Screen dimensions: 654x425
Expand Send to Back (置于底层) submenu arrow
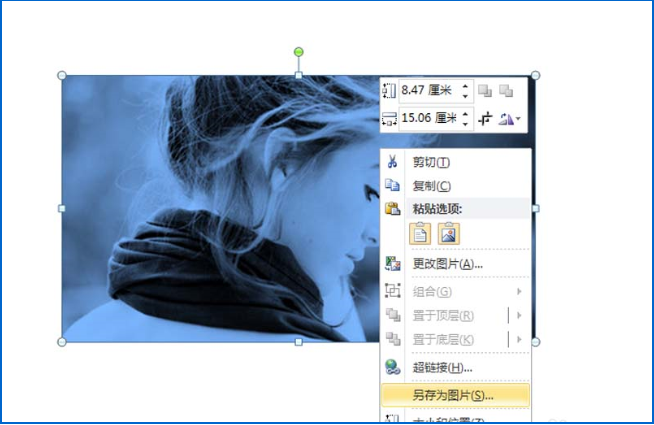[519, 340]
